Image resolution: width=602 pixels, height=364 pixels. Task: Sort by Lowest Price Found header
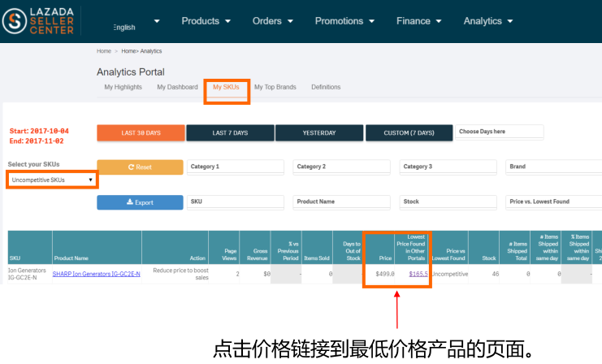411,247
